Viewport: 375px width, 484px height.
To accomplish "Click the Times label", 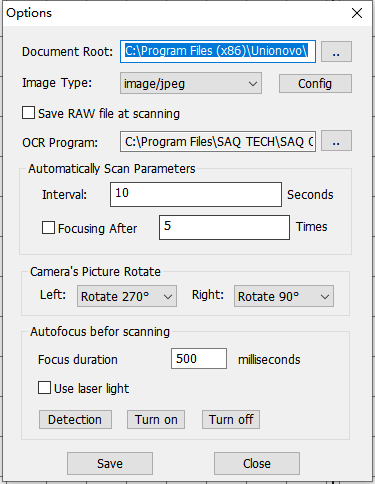I will 312,227.
